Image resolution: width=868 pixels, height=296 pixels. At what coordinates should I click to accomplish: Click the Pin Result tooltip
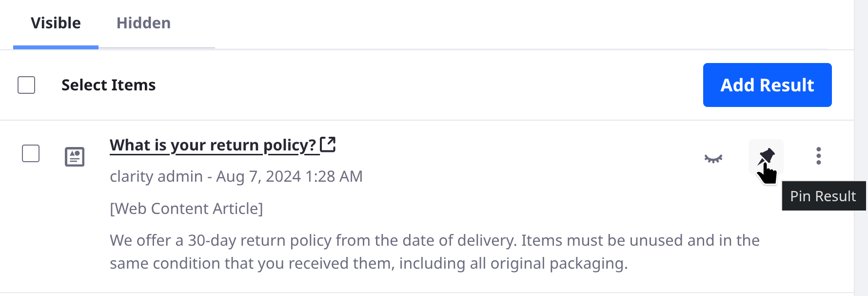click(823, 196)
